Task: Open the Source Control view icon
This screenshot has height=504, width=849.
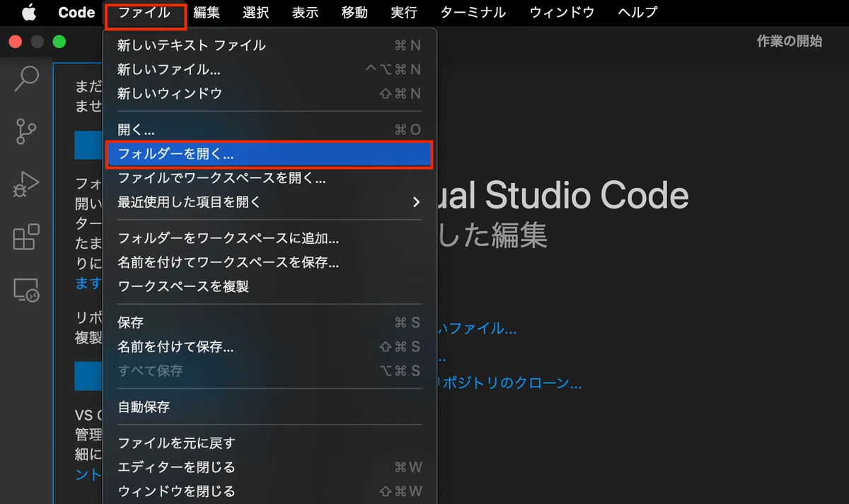Action: (x=26, y=131)
